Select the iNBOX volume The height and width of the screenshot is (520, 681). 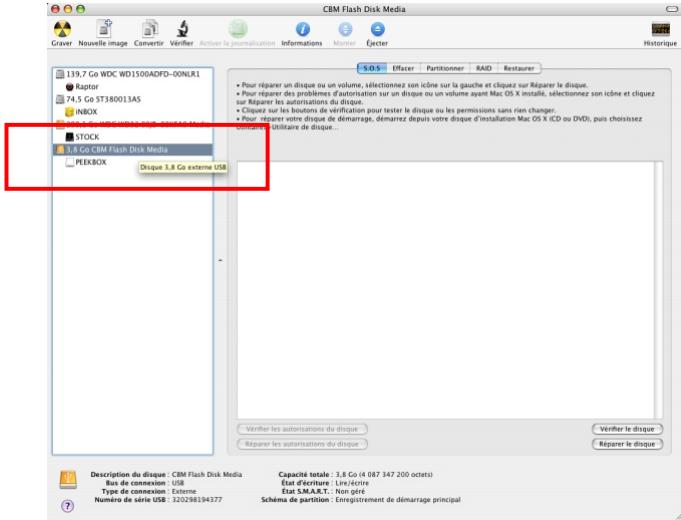coord(132,112)
